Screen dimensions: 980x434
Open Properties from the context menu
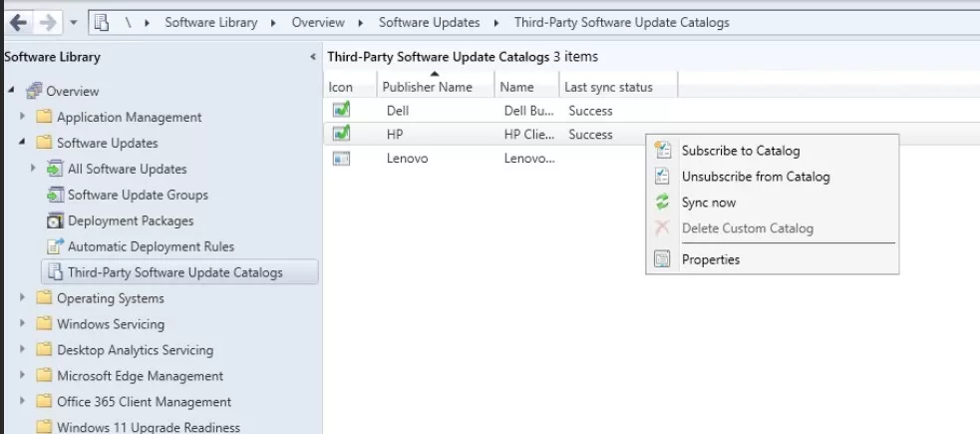coord(773,259)
